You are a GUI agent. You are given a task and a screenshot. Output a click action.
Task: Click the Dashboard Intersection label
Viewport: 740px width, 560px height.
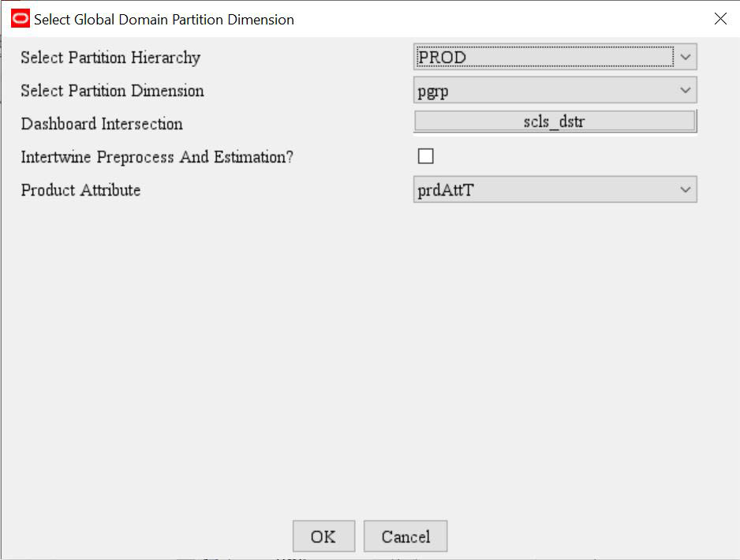(102, 124)
